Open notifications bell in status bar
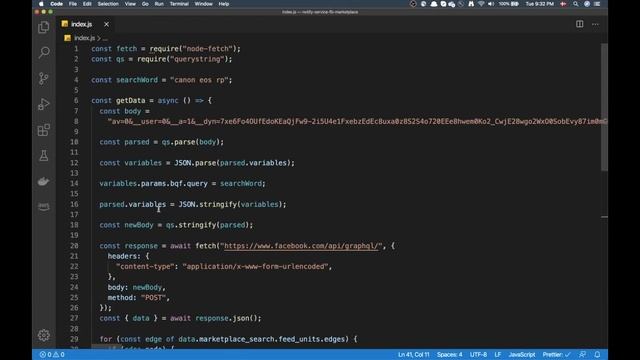This screenshot has height=360, width=640. point(597,354)
